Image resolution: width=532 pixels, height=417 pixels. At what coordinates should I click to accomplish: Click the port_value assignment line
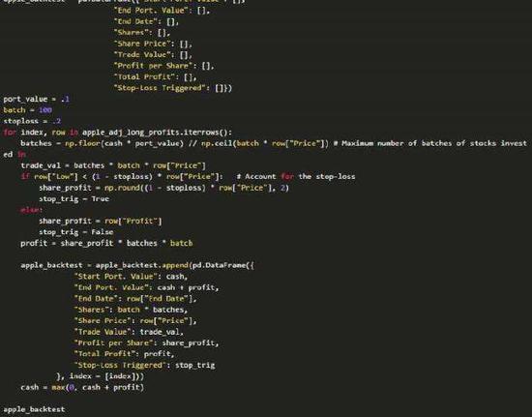[37, 99]
